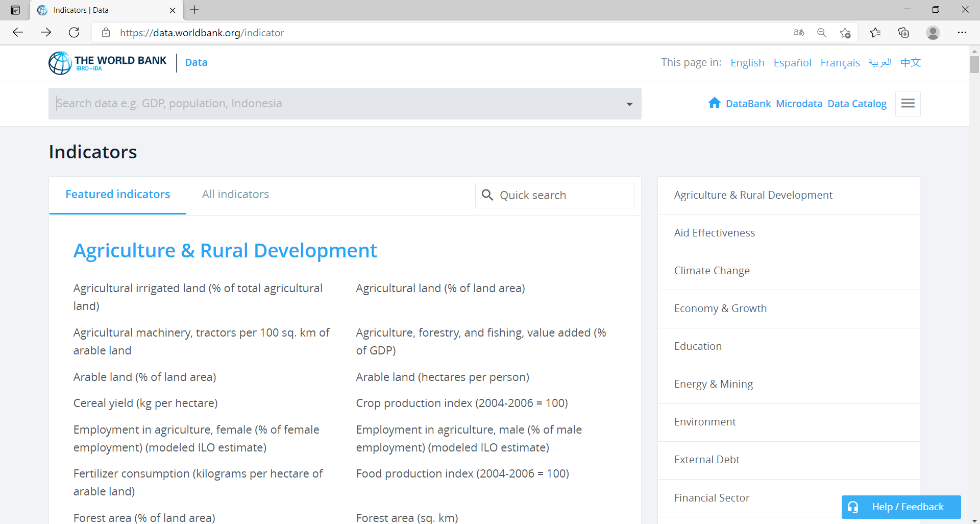Image resolution: width=980 pixels, height=524 pixels.
Task: Switch page language to Español
Action: (792, 63)
